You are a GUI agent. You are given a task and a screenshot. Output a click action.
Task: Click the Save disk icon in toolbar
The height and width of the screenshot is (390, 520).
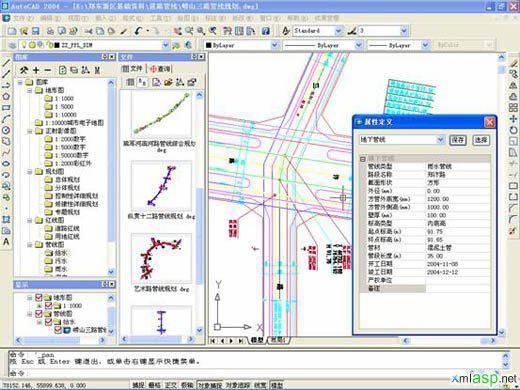click(35, 31)
